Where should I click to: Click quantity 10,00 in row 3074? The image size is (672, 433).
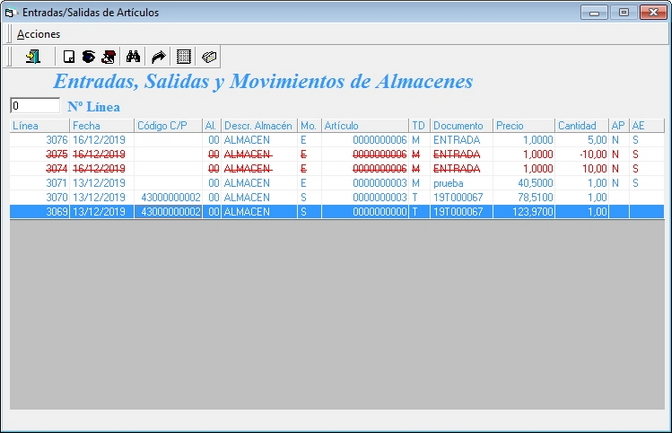[x=582, y=169]
